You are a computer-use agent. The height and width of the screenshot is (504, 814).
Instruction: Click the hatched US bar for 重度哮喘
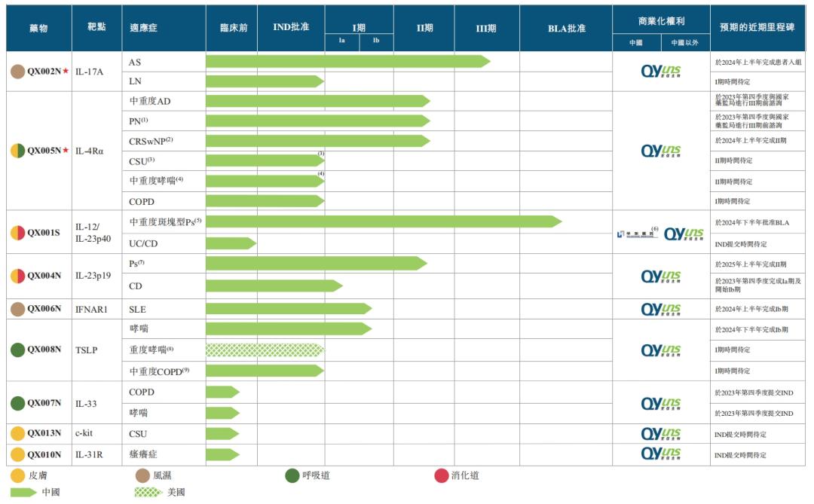[x=265, y=350]
